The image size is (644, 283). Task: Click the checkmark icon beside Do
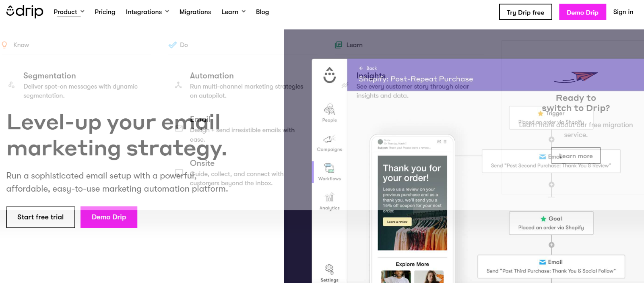pyautogui.click(x=172, y=45)
